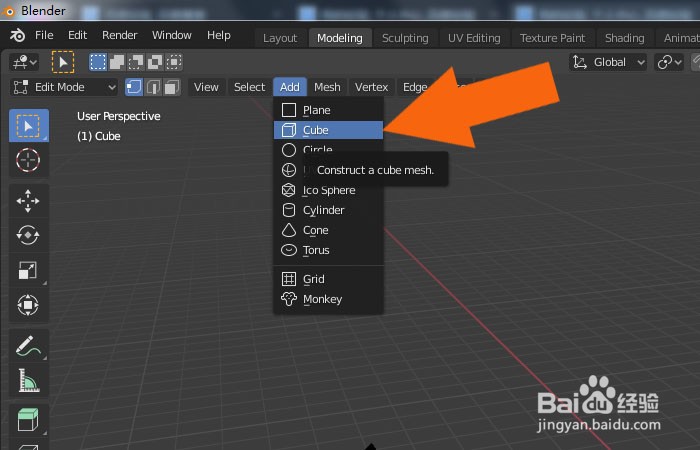Open the Vertex menu in viewport header
The image size is (700, 450).
point(371,87)
